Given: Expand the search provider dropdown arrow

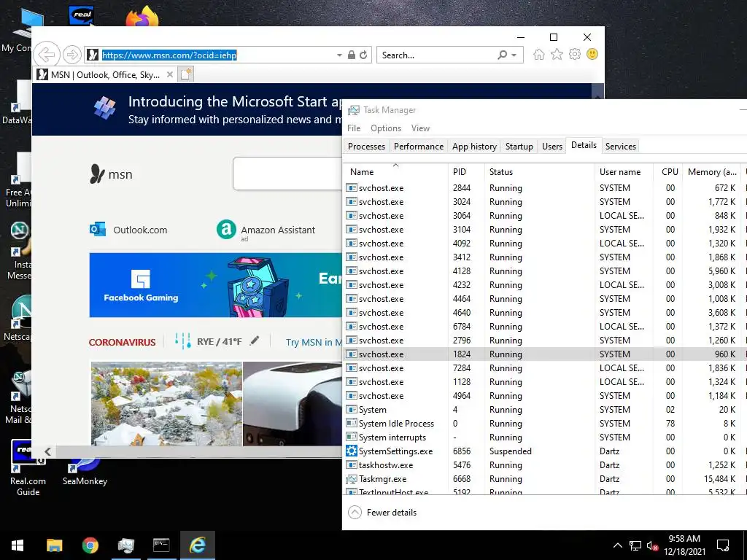Looking at the screenshot, I should click(514, 55).
